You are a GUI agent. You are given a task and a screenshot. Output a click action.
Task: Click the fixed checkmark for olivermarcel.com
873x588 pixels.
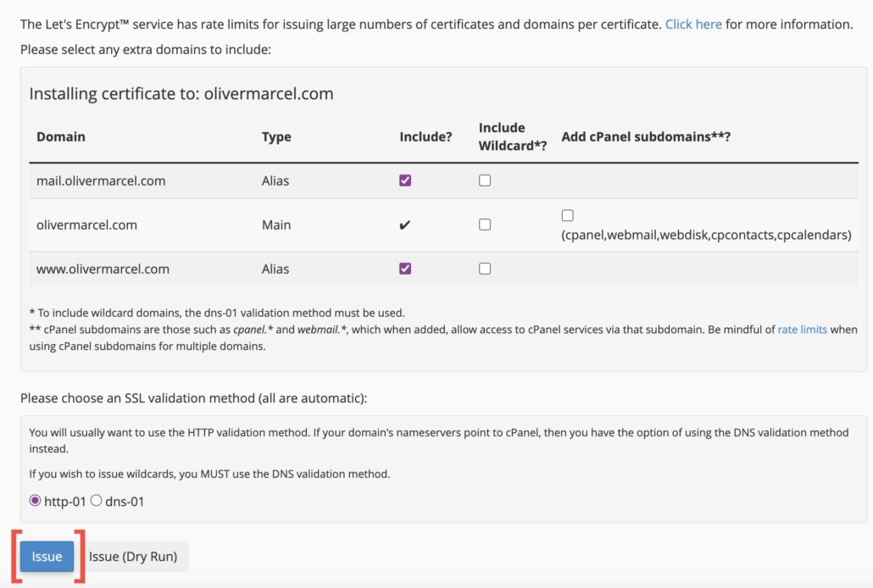(x=405, y=225)
